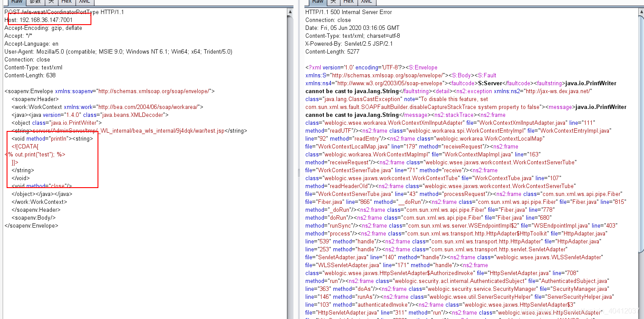Screen dimensions: 644x319
Task: Open the request pane XML tab
Action: point(84,2)
